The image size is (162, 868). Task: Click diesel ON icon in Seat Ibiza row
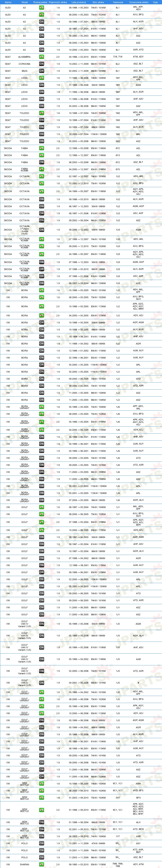(x=41, y=71)
